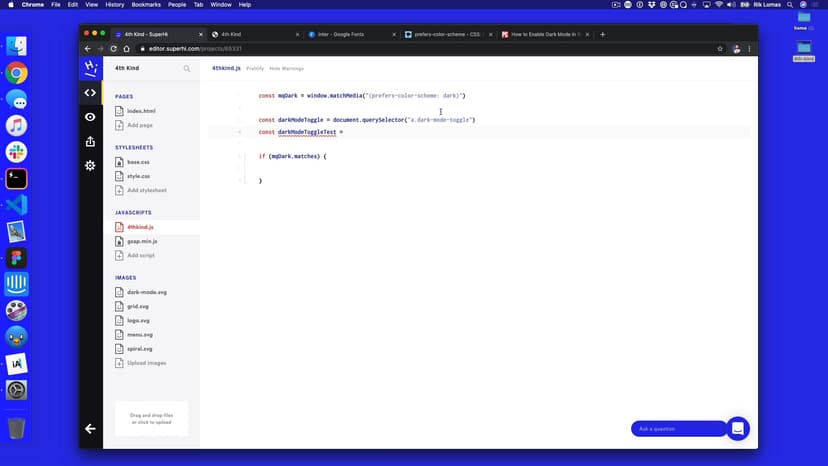Open the preview eye icon in sidebar
Viewport: 828px width, 466px height.
pyautogui.click(x=90, y=117)
